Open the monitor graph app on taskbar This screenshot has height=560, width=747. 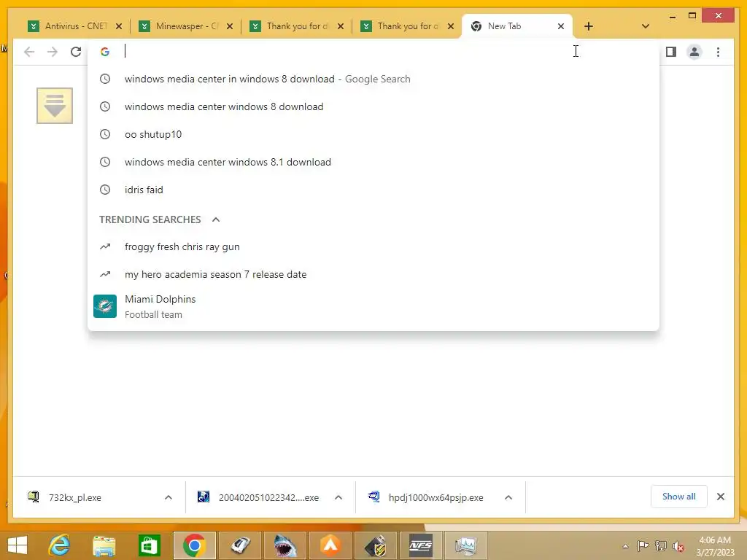coord(466,545)
